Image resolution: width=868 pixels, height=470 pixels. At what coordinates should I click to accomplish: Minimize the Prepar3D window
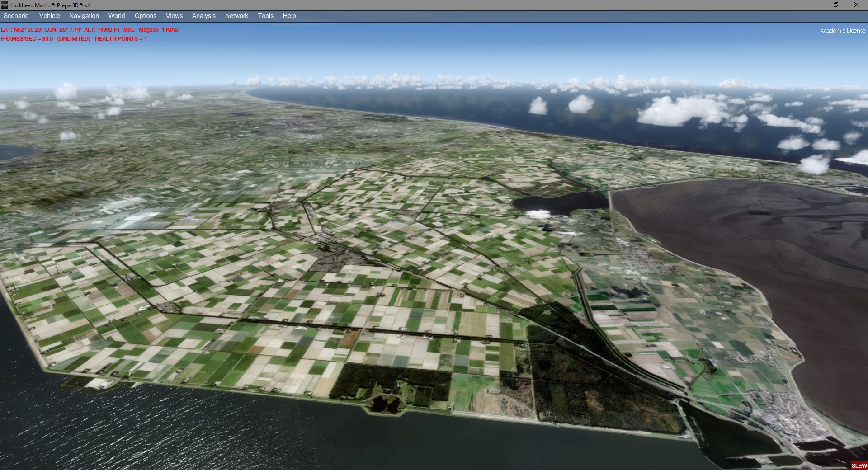pos(816,5)
